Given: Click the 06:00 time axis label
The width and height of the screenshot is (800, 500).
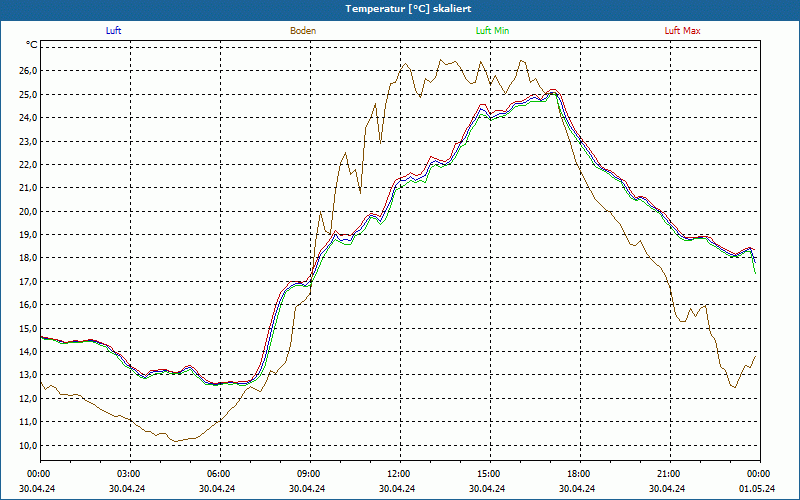Looking at the screenshot, I should click(x=220, y=474).
